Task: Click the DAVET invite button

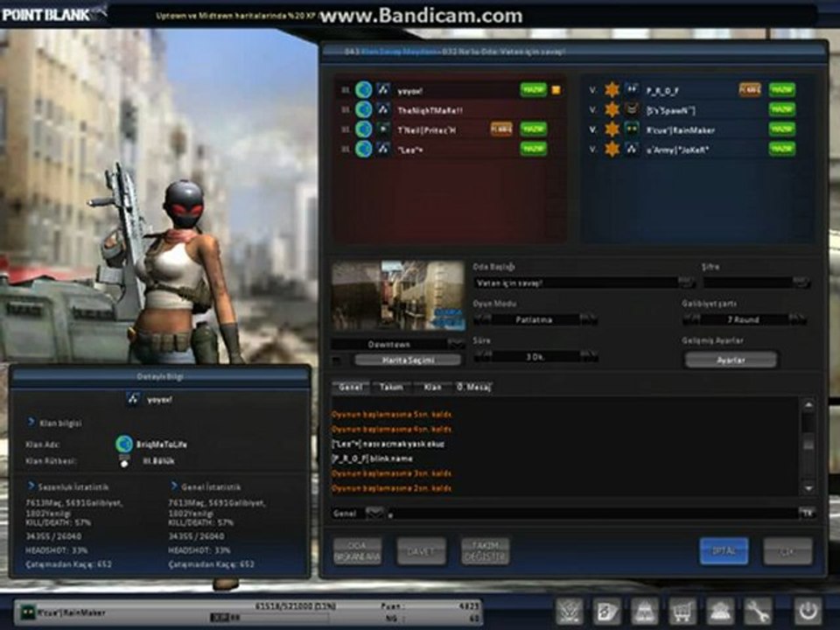Action: tap(421, 551)
